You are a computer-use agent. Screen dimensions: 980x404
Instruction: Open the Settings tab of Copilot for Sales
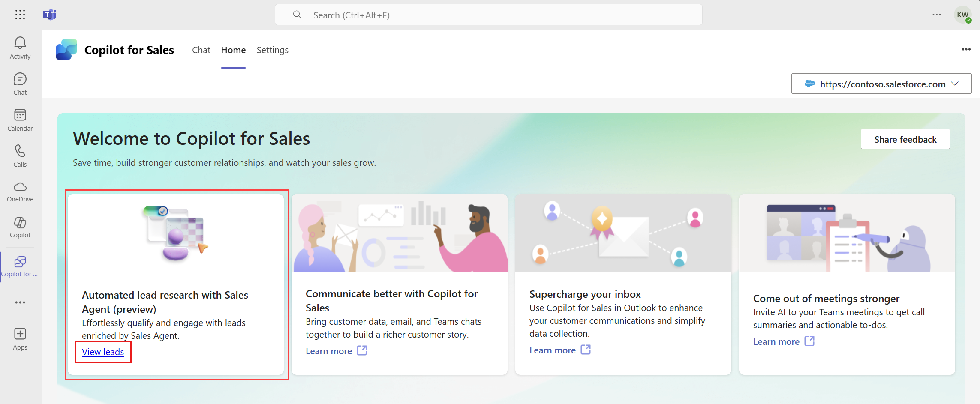tap(272, 50)
